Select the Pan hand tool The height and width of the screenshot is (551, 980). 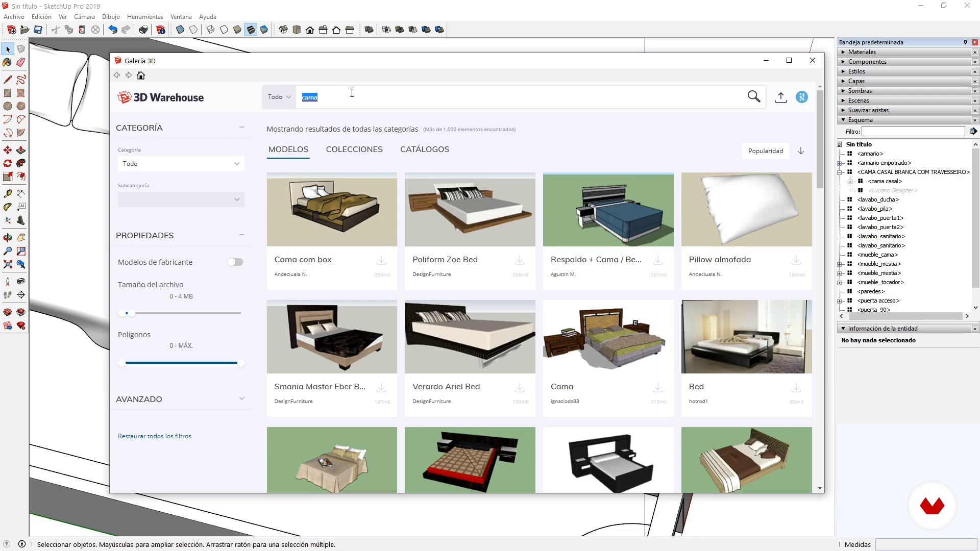(x=21, y=238)
